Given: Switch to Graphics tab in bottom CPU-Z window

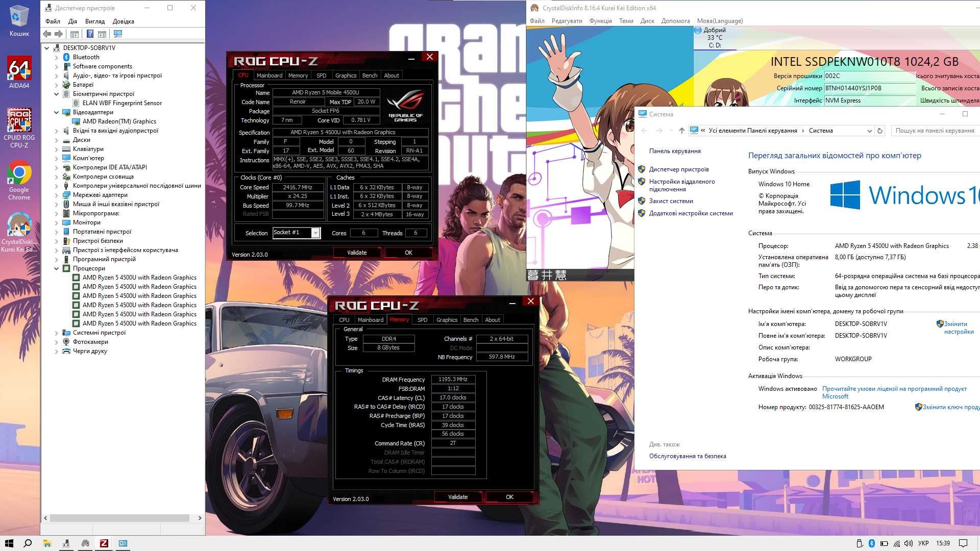Looking at the screenshot, I should point(447,320).
